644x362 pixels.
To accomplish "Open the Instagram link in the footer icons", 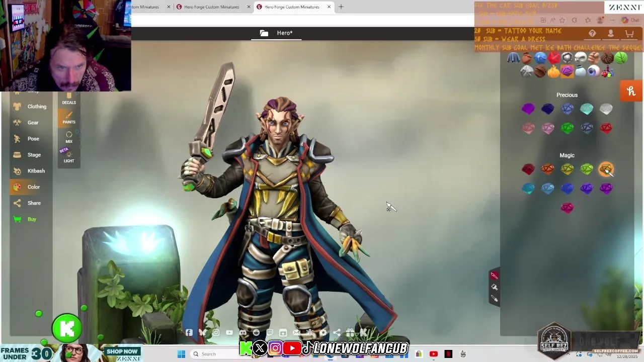I will pyautogui.click(x=216, y=332).
